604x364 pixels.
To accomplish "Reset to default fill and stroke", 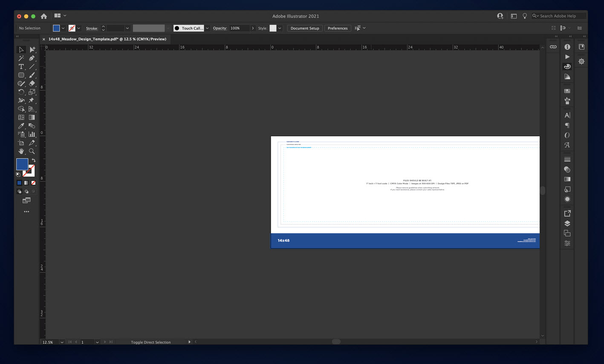I will click(x=18, y=175).
